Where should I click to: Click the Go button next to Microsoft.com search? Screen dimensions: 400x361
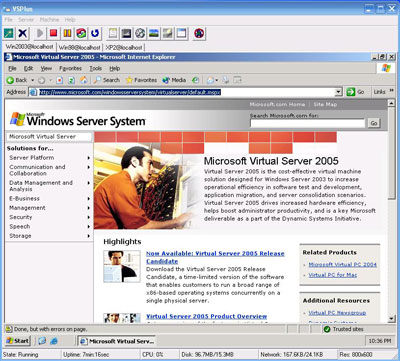pyautogui.click(x=374, y=123)
